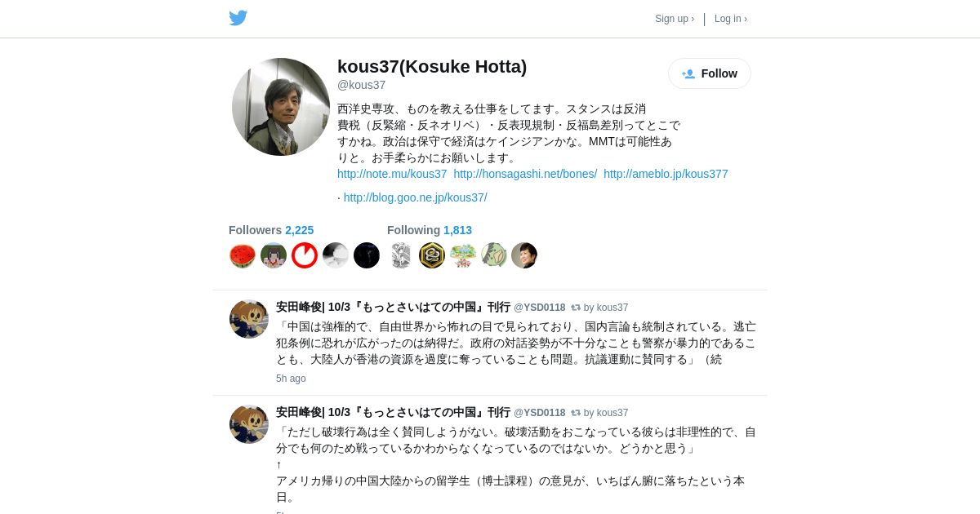Viewport: 980px width, 514px height.
Task: Open the gold emblem following avatar
Action: point(432,255)
